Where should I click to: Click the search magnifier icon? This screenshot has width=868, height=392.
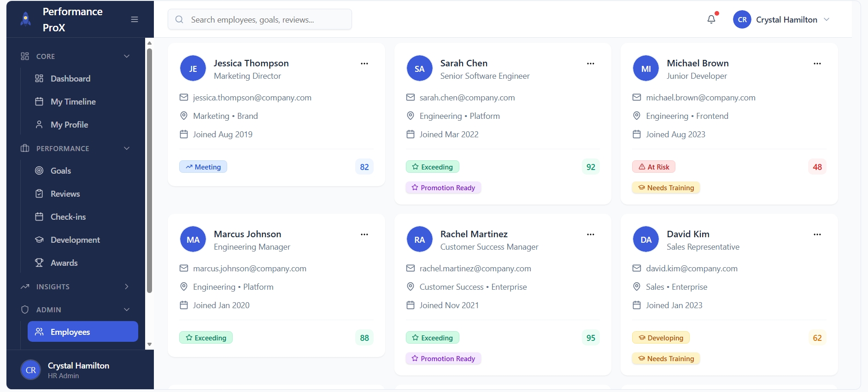(x=180, y=19)
